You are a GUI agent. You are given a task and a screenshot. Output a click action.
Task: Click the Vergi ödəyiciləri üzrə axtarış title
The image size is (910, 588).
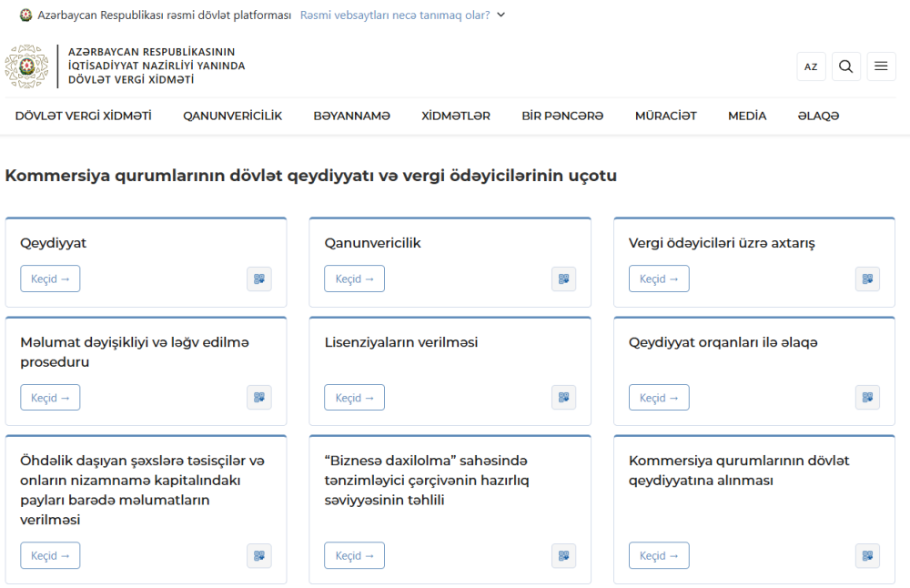pyautogui.click(x=722, y=243)
